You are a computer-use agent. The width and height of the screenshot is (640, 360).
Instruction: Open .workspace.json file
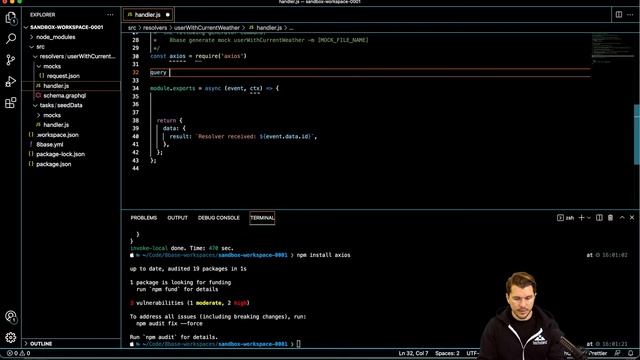coord(57,135)
